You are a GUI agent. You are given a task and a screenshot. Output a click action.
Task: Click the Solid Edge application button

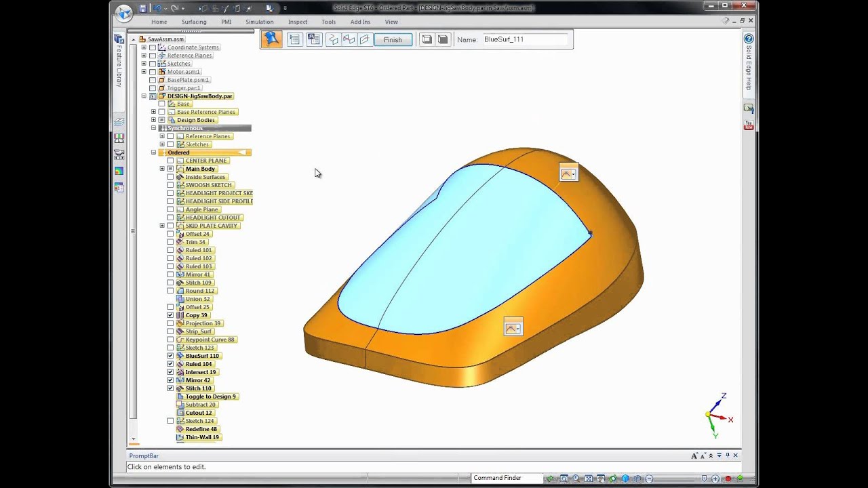coord(123,12)
